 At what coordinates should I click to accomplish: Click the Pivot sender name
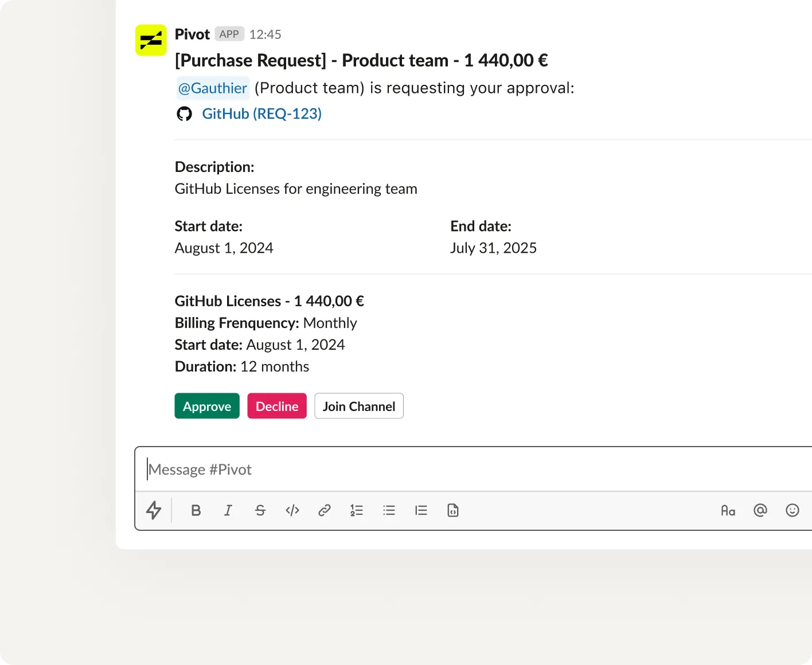(x=192, y=34)
